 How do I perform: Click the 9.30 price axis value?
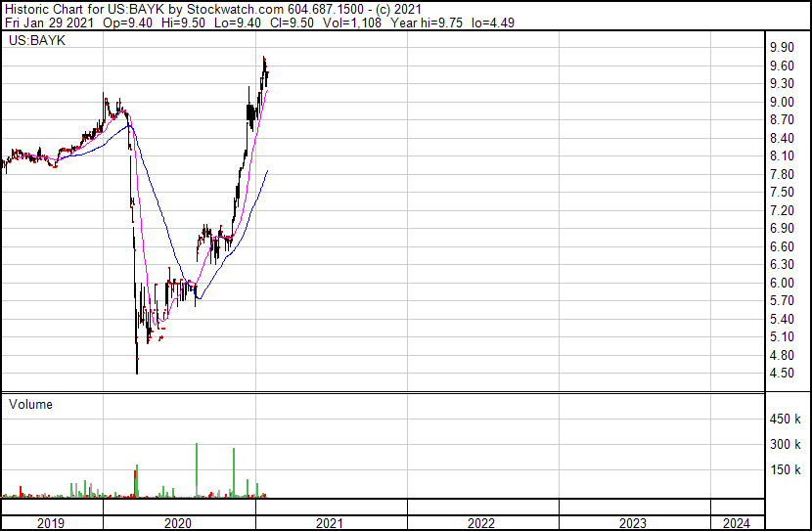(782, 83)
